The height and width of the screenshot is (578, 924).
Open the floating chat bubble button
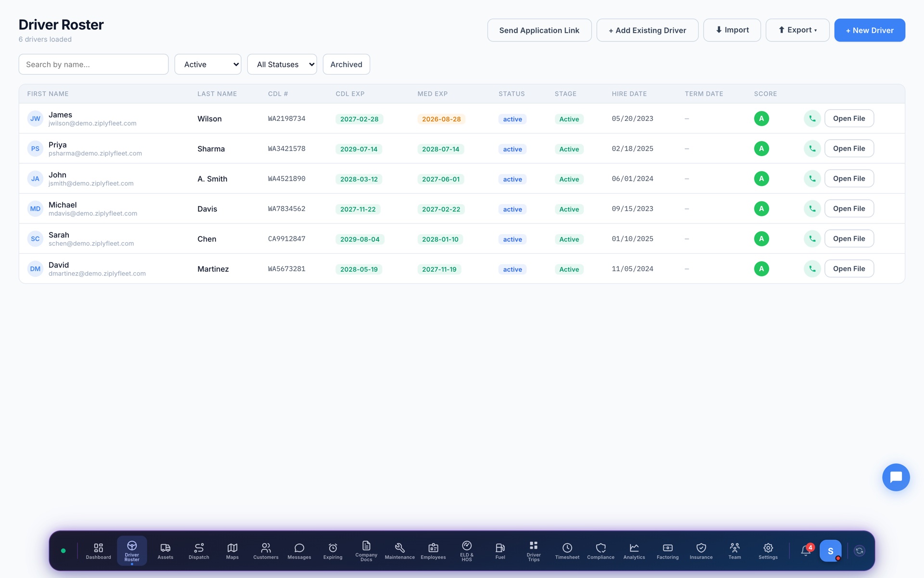896,477
